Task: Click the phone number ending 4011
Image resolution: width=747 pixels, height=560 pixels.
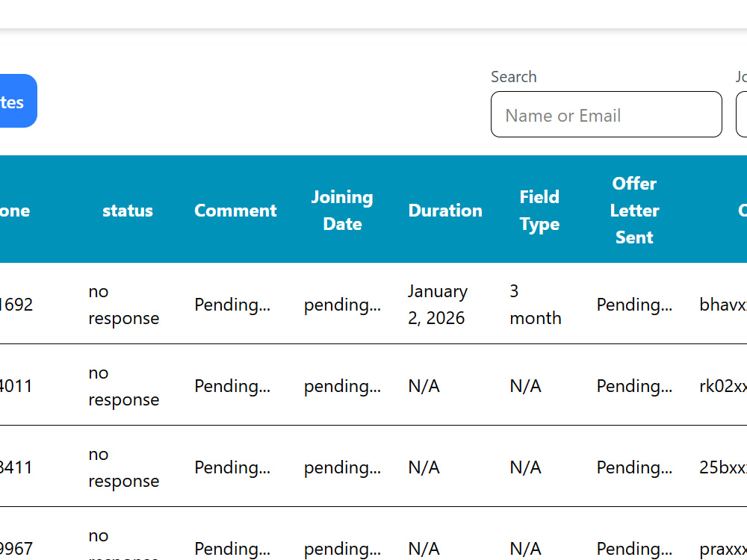Action: [16, 386]
